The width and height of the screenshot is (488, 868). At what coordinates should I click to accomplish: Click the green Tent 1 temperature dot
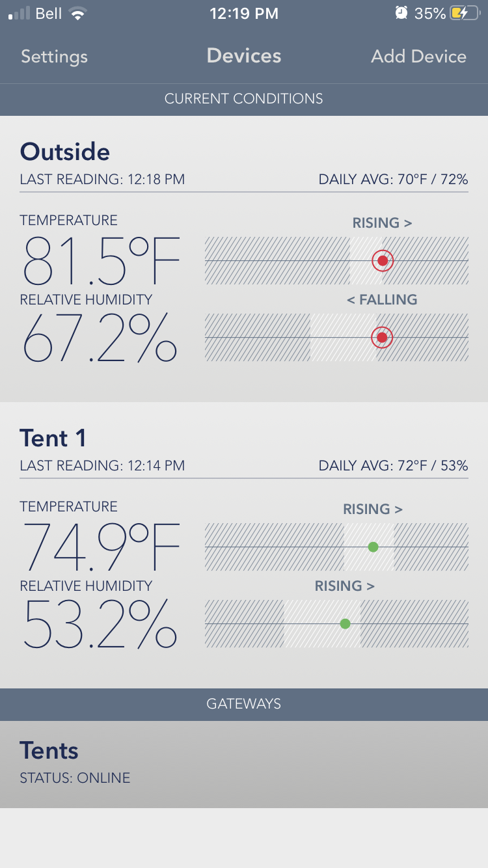tap(373, 547)
